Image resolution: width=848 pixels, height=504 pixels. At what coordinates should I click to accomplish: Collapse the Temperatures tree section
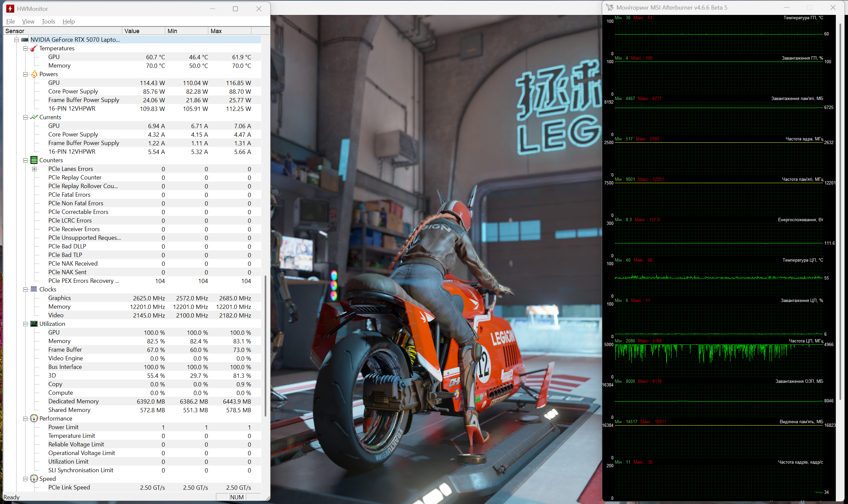point(25,48)
